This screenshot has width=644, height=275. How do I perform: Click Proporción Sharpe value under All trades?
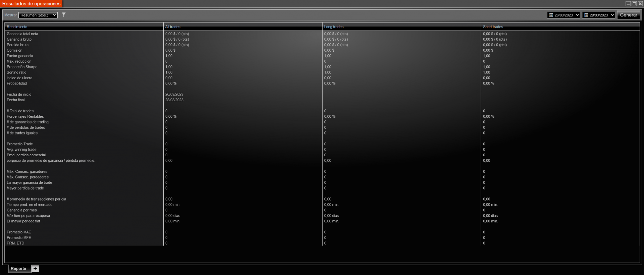pyautogui.click(x=169, y=67)
